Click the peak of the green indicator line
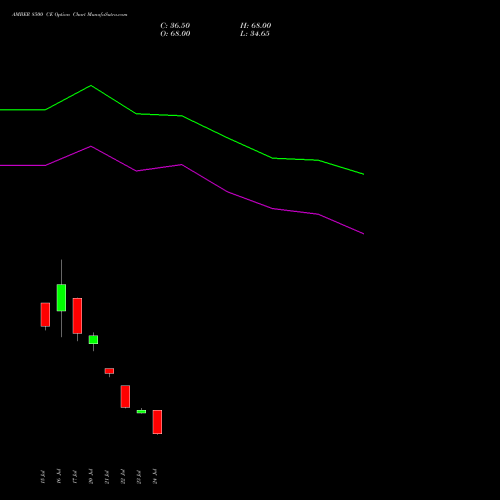 coord(91,86)
